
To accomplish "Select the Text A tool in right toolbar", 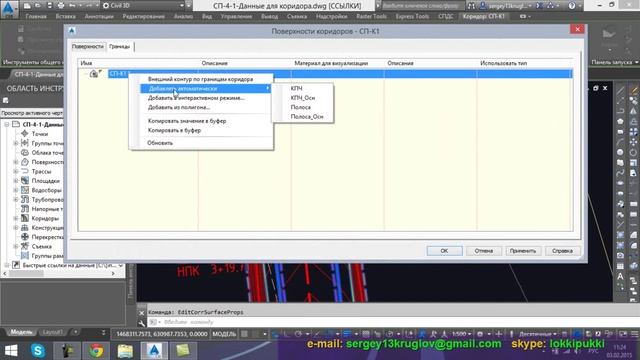I will pos(620,276).
